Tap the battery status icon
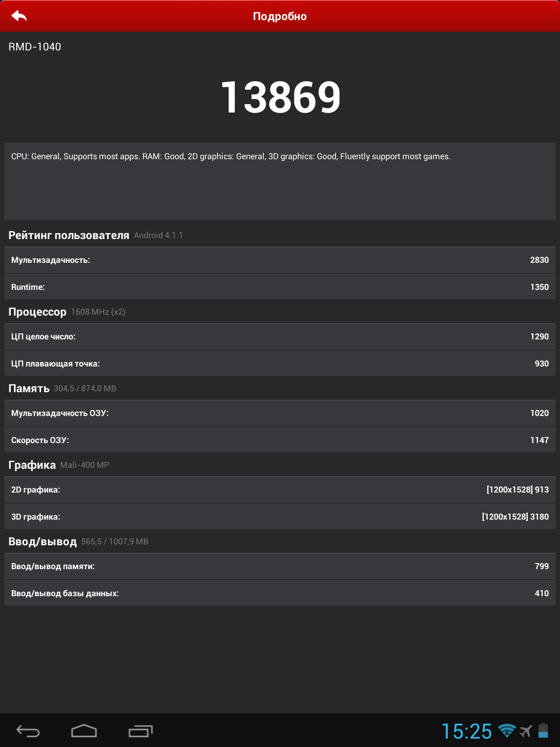Viewport: 560px width, 747px height. point(543,731)
